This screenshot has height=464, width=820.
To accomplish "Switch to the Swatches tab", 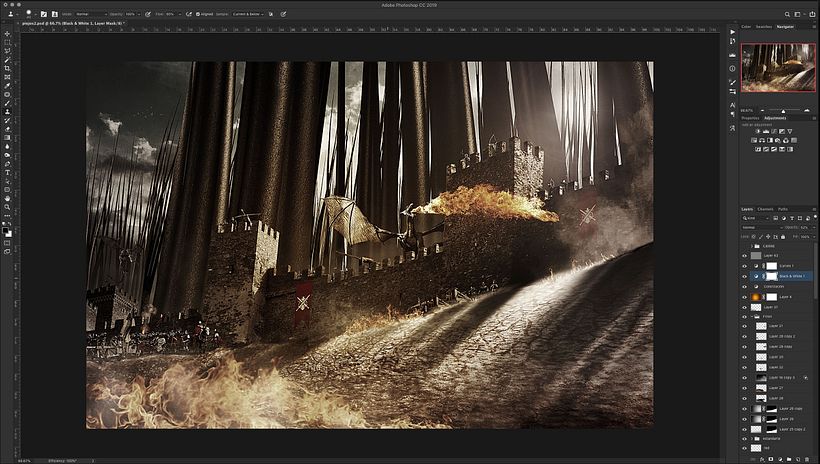I will [764, 27].
